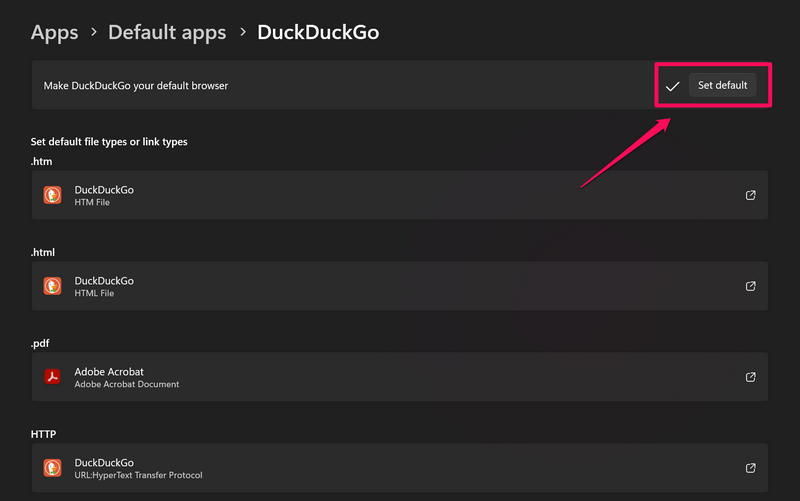Open the external link icon for .pdf
Viewport: 800px width, 501px height.
pos(751,377)
